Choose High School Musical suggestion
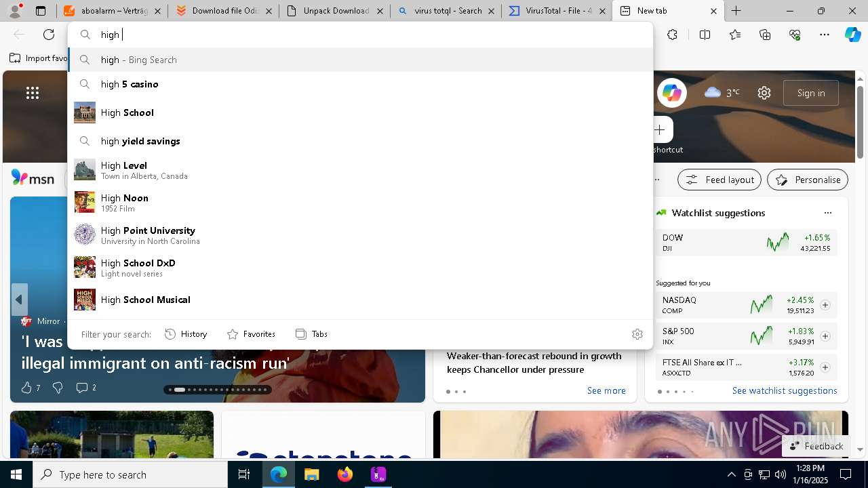Screen dimensions: 868x488 (x=360, y=300)
